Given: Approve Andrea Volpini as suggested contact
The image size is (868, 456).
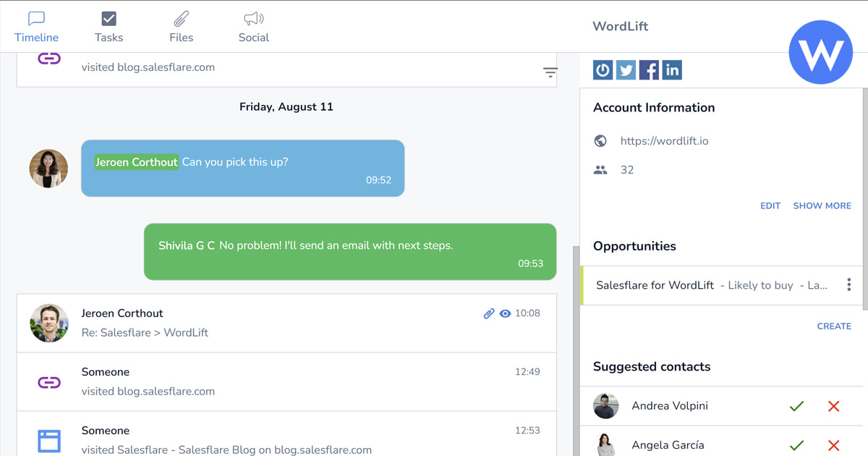Looking at the screenshot, I should pyautogui.click(x=796, y=406).
